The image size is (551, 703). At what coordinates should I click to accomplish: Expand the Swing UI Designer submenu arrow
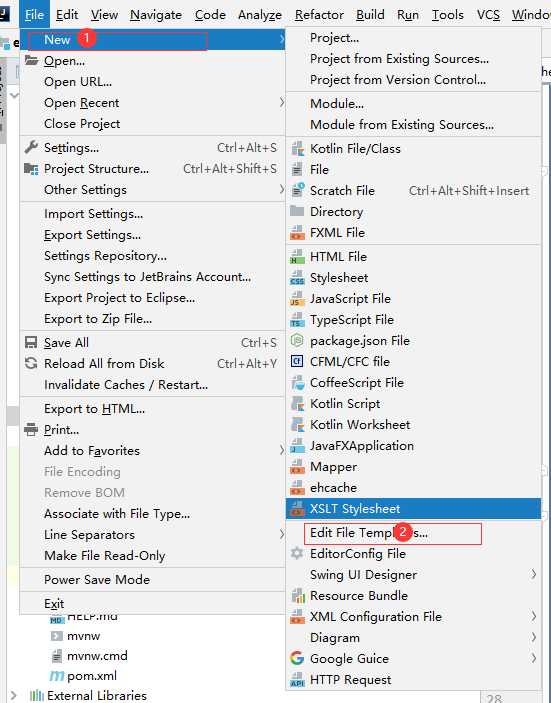click(534, 574)
